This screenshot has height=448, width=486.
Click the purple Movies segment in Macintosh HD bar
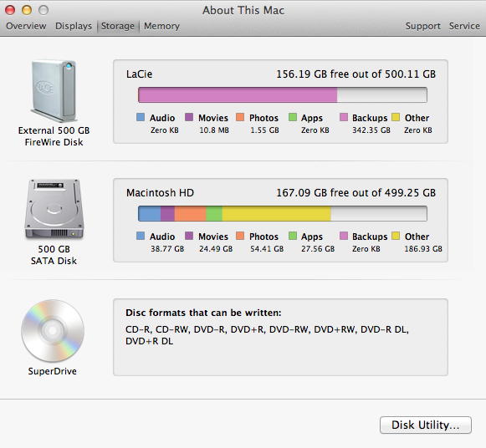tap(167, 214)
